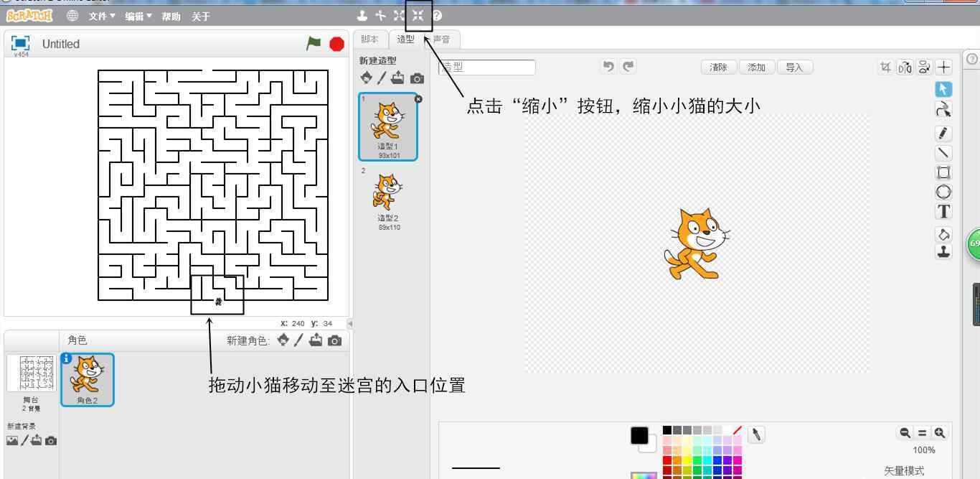Choose costume from library icon
This screenshot has height=479, width=980.
pyautogui.click(x=366, y=78)
